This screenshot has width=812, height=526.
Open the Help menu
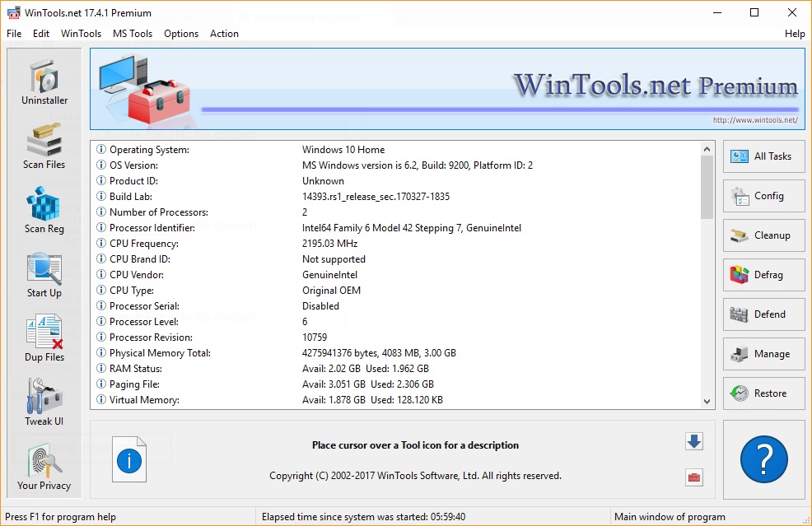[795, 34]
